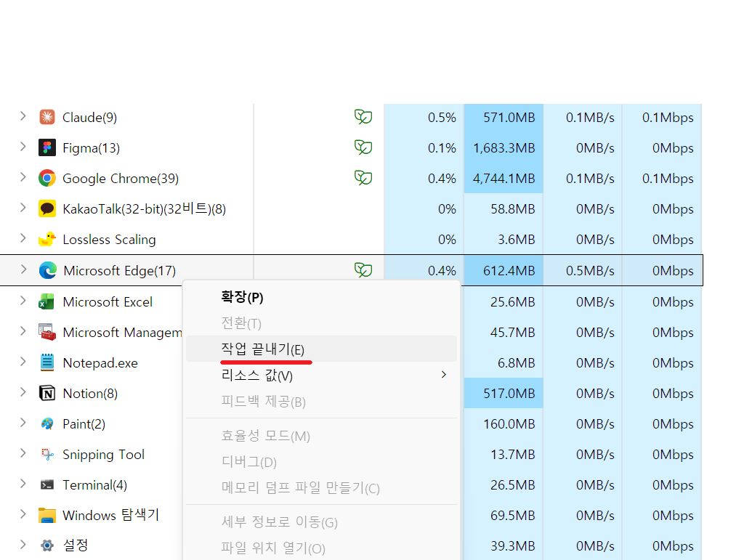The image size is (752, 560).
Task: Click the 4,744.1MB memory value for Chrome
Action: [504, 179]
